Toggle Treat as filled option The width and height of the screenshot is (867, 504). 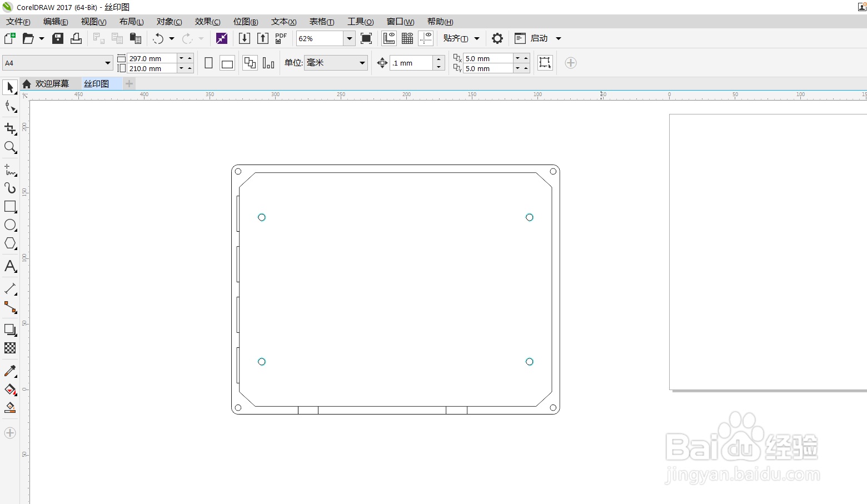click(x=545, y=63)
